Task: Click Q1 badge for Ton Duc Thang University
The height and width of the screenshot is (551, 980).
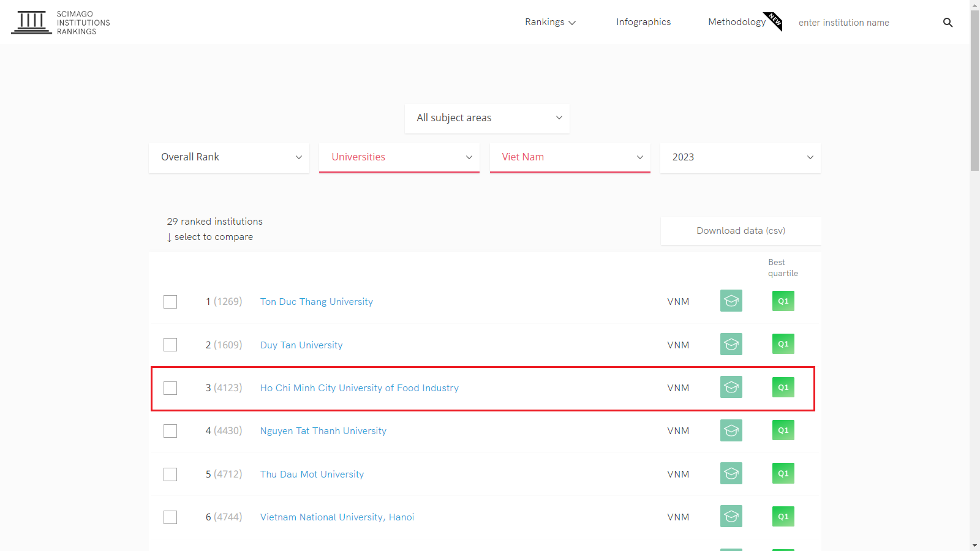Action: (x=783, y=301)
